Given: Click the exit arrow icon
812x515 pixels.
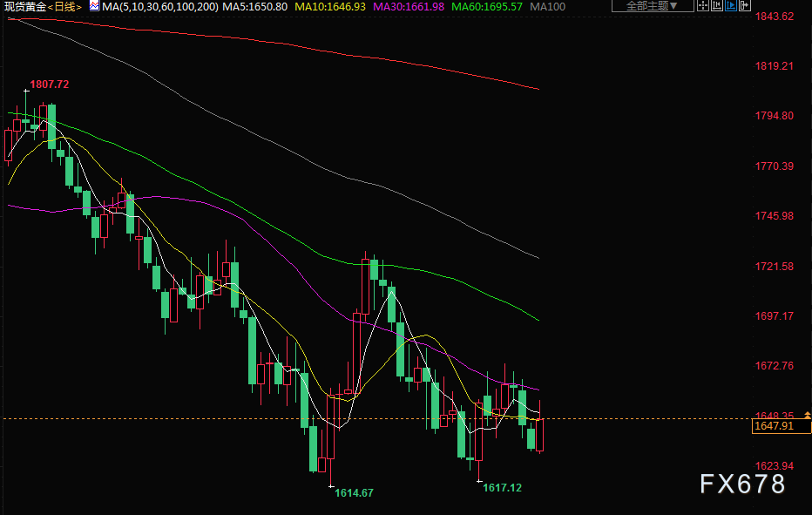Looking at the screenshot, I should click(745, 6).
